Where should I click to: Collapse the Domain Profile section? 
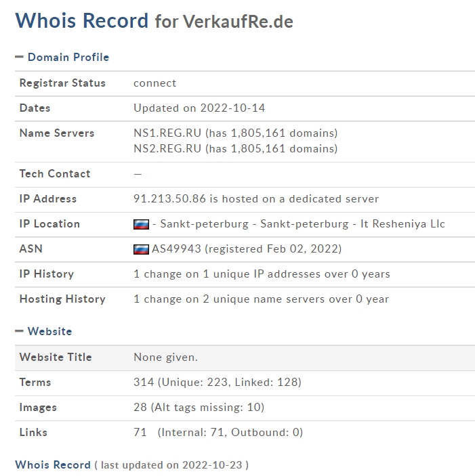point(68,57)
